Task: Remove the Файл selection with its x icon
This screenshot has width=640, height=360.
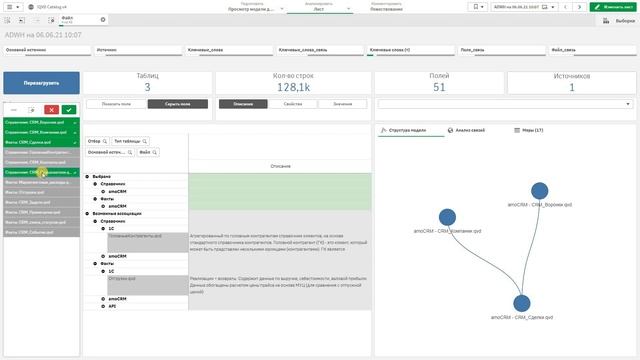Action: point(103,20)
